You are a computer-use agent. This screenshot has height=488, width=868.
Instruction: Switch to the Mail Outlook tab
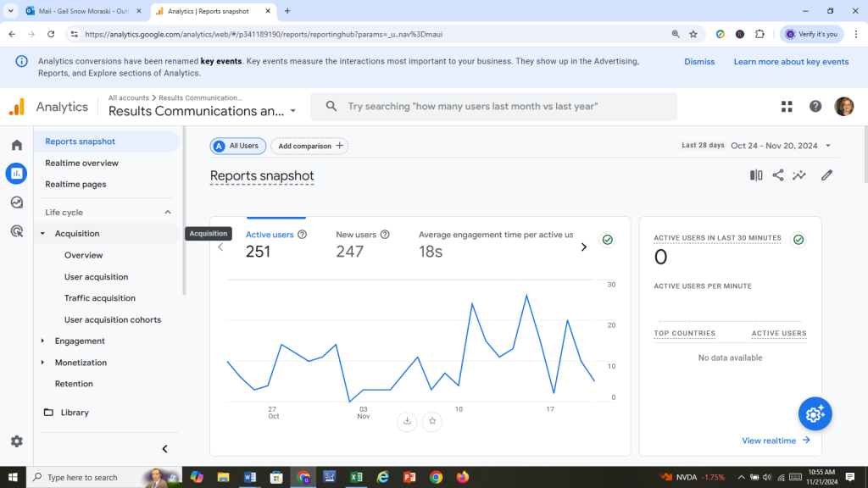pos(84,11)
